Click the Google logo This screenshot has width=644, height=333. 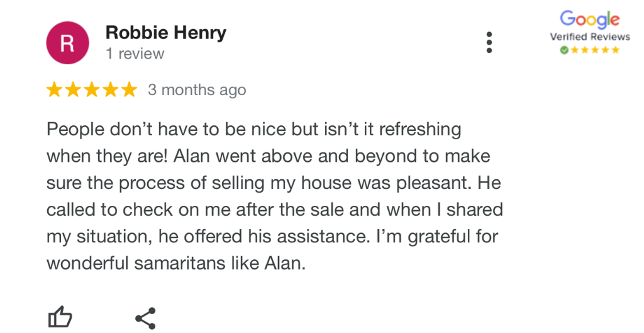589,20
